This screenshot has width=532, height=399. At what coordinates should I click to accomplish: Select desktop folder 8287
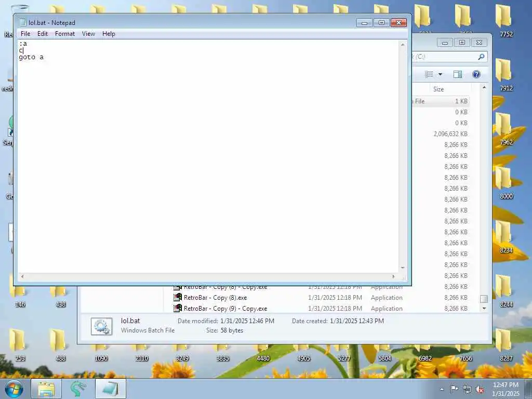pos(506,345)
